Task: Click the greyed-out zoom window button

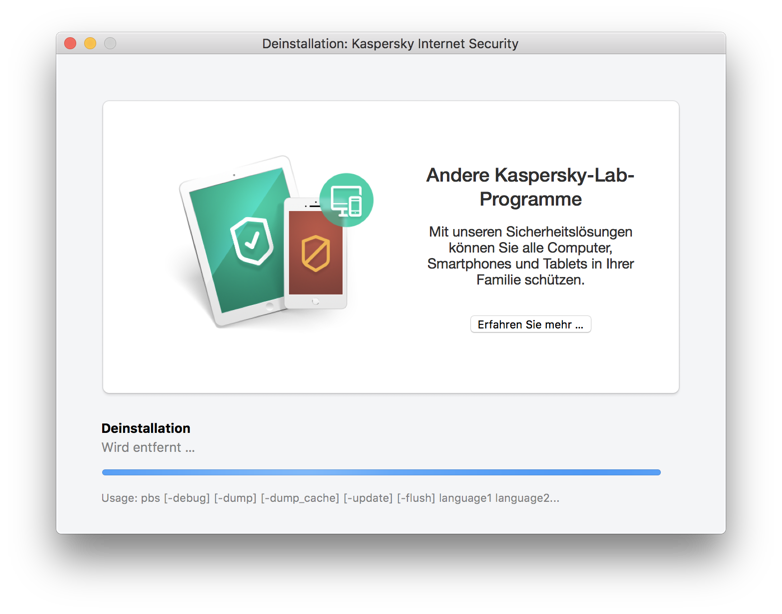Action: pyautogui.click(x=110, y=43)
